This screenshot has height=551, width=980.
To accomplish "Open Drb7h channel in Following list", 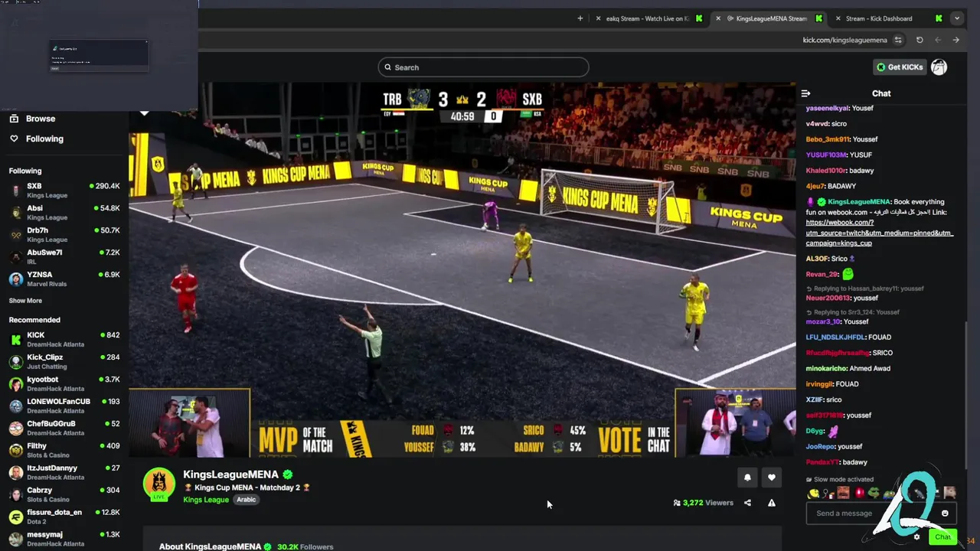I will [64, 235].
